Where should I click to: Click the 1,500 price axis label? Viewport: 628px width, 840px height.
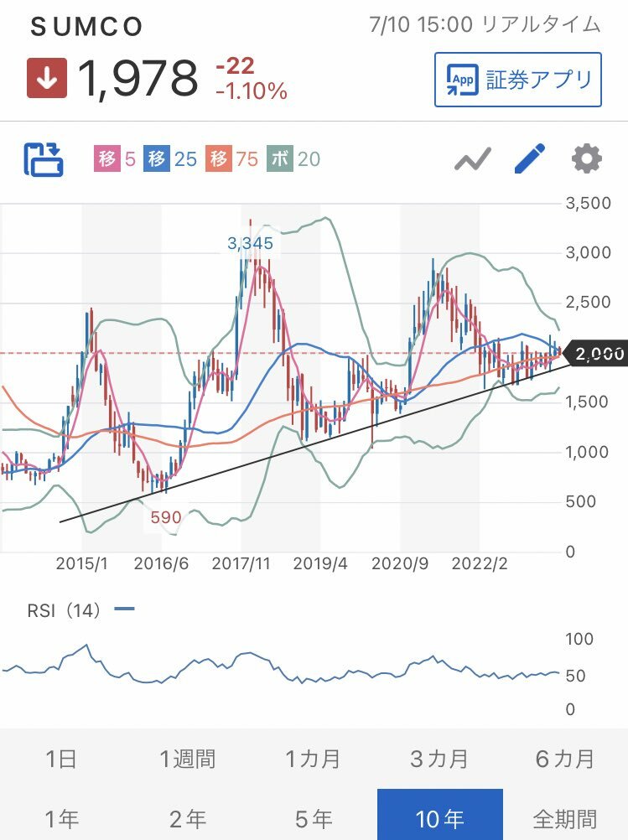[587, 402]
